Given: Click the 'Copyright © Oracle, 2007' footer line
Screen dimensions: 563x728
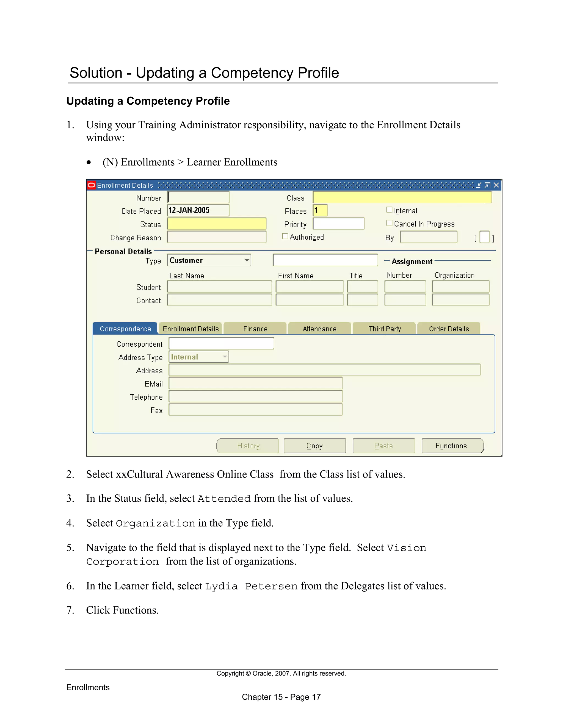Looking at the screenshot, I should pos(281,673).
